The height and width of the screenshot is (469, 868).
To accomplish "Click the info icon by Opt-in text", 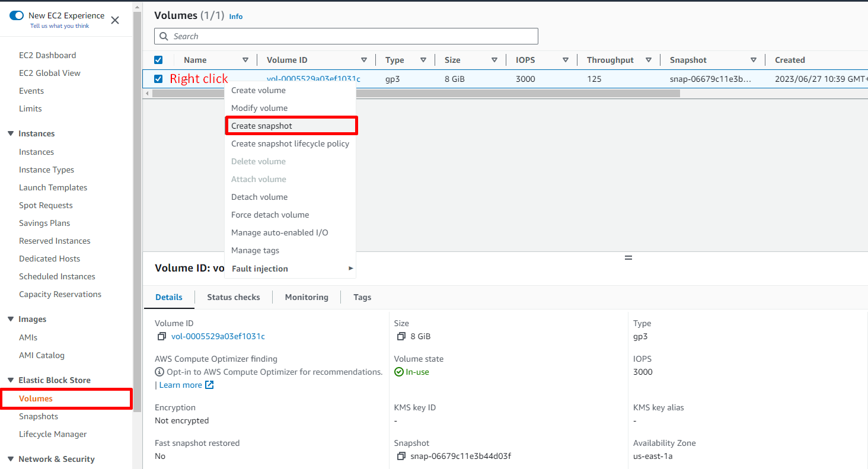I will tap(159, 372).
